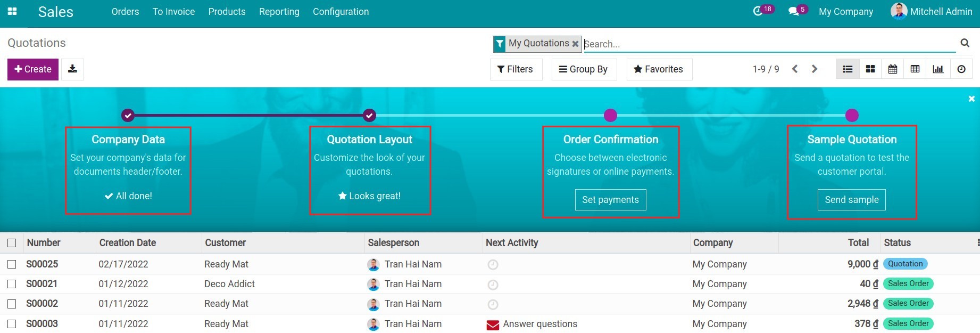
Task: Close the onboarding banner
Action: (971, 99)
